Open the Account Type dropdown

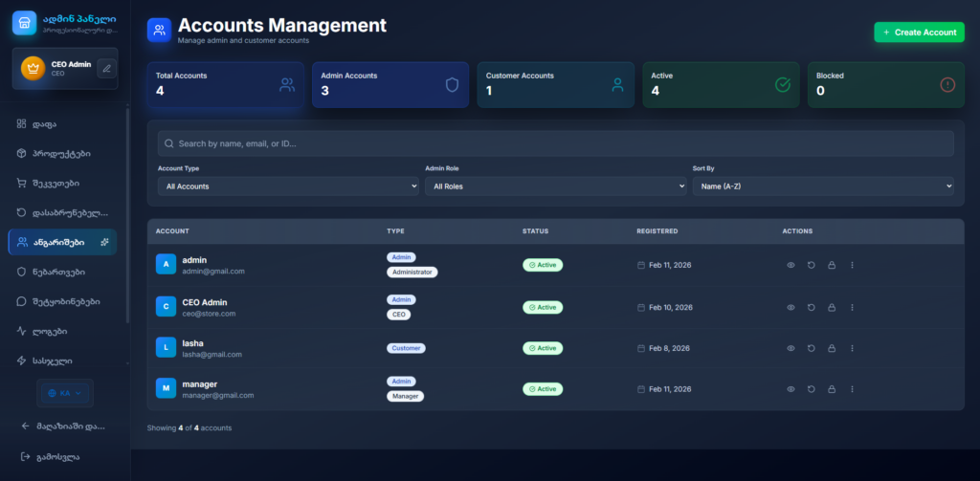288,186
